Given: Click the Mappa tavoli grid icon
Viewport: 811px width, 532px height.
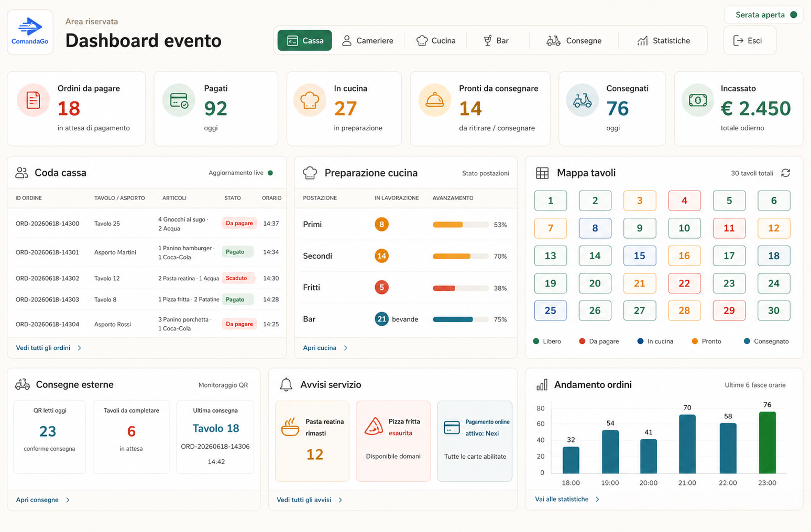Looking at the screenshot, I should pyautogui.click(x=542, y=173).
